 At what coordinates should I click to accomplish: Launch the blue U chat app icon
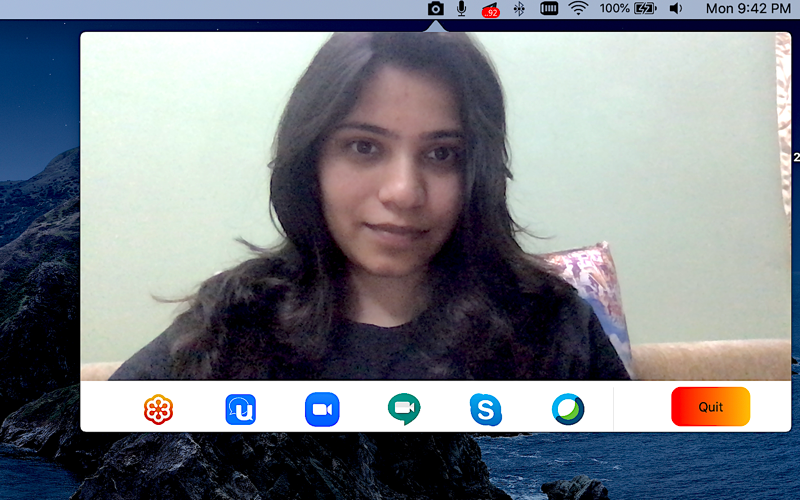click(241, 409)
